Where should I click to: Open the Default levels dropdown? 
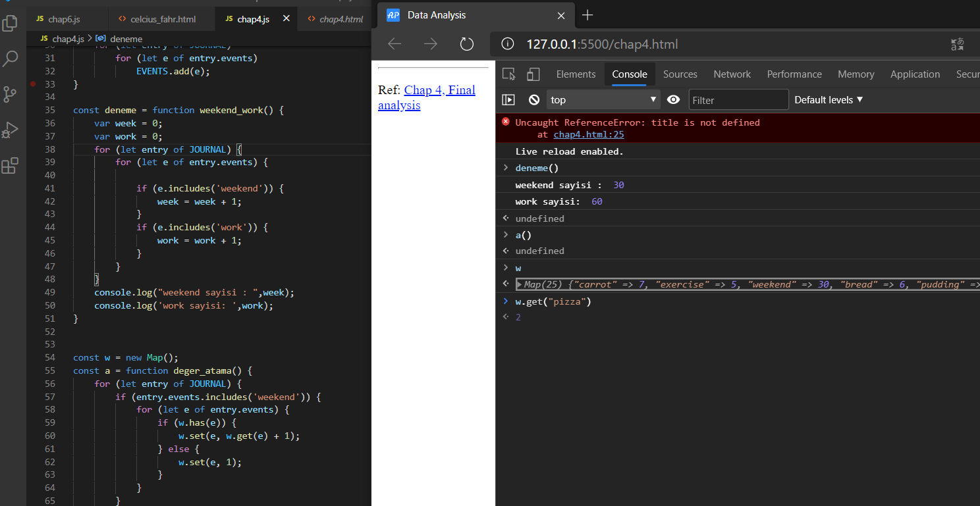pos(829,100)
